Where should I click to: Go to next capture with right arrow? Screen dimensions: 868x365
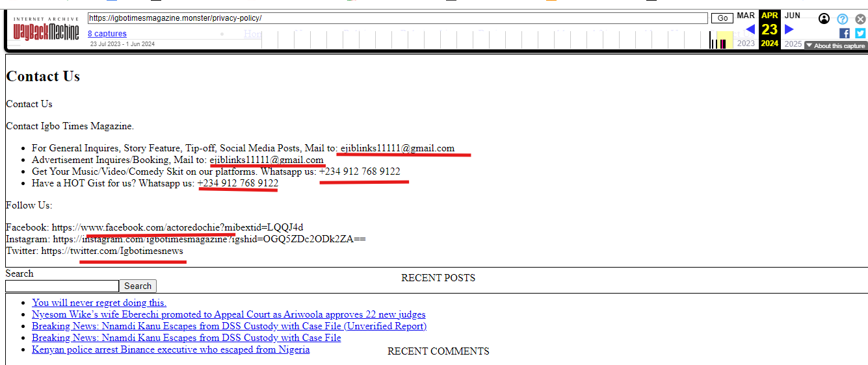(789, 29)
